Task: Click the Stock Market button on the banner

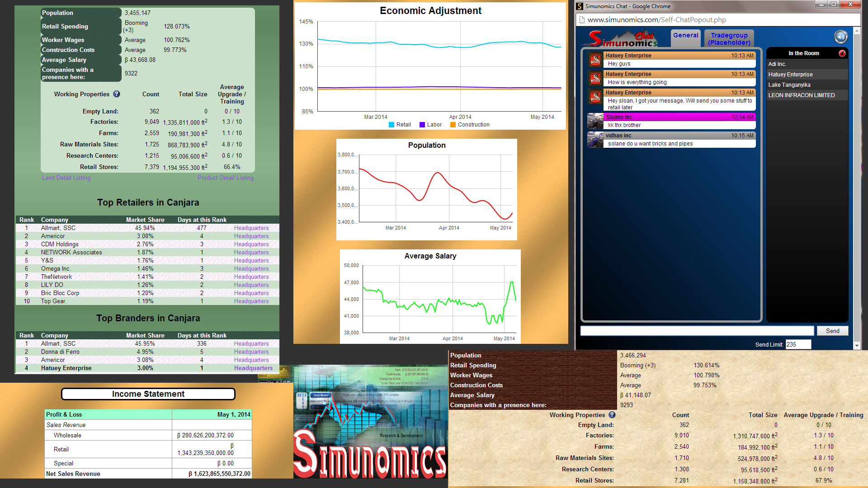Action: click(x=320, y=395)
